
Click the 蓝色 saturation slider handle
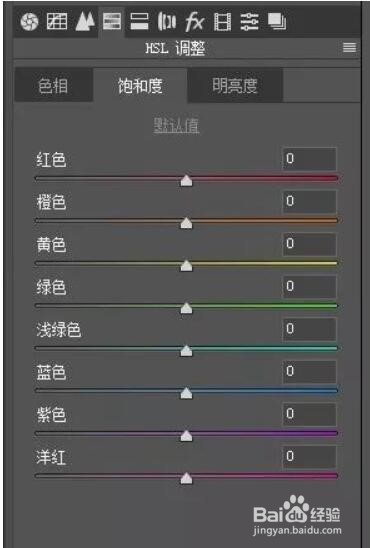(x=187, y=393)
